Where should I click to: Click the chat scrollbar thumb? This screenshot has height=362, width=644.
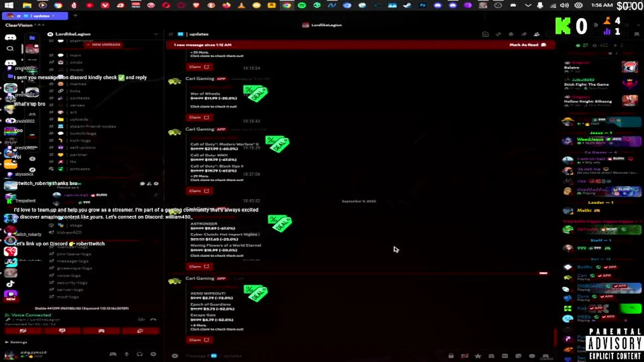[x=556, y=338]
